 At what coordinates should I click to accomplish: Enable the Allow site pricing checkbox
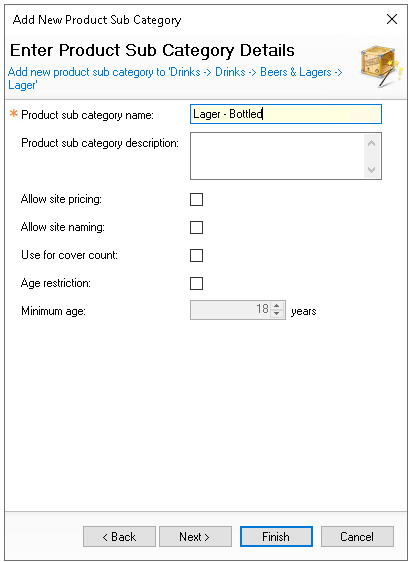[x=196, y=200]
